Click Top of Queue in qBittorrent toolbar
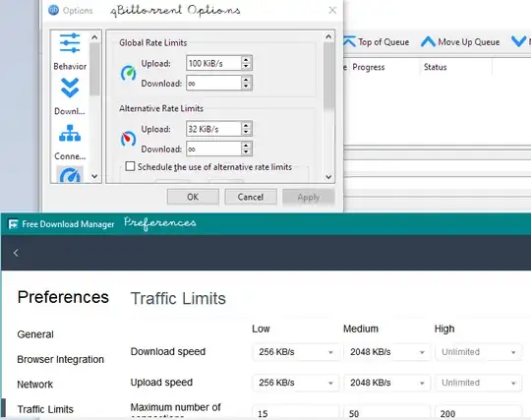This screenshot has height=420, width=531. pos(377,42)
